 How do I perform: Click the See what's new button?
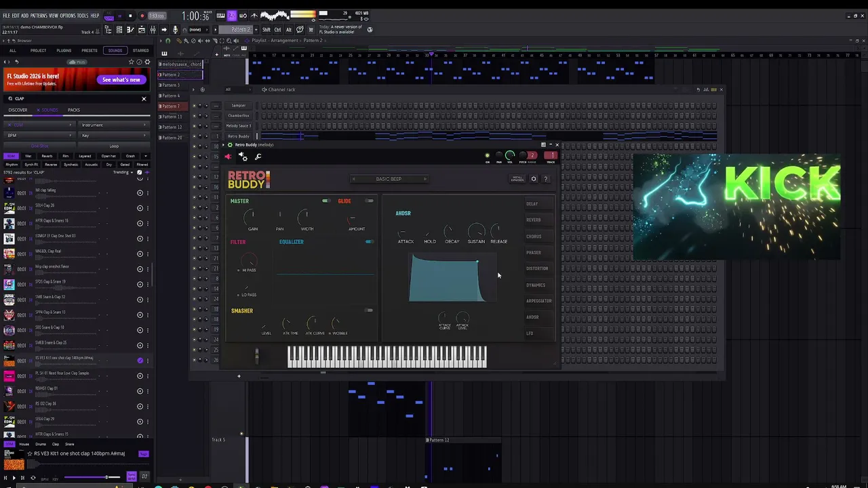pos(121,80)
